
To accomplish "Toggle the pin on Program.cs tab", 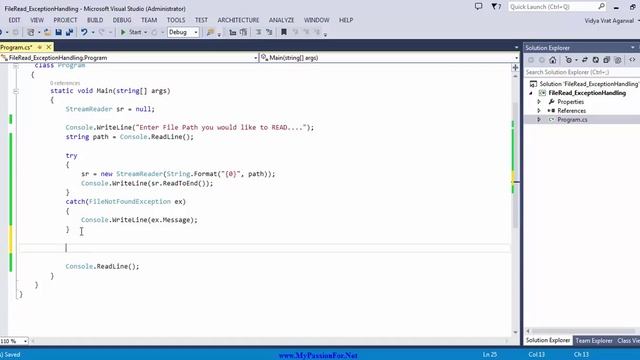I will [x=40, y=47].
